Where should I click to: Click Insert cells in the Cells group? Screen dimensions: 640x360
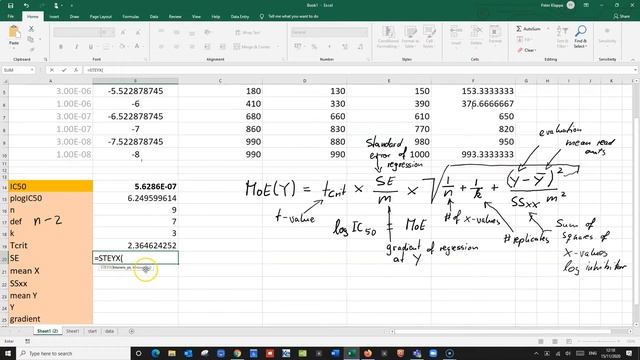(x=456, y=36)
